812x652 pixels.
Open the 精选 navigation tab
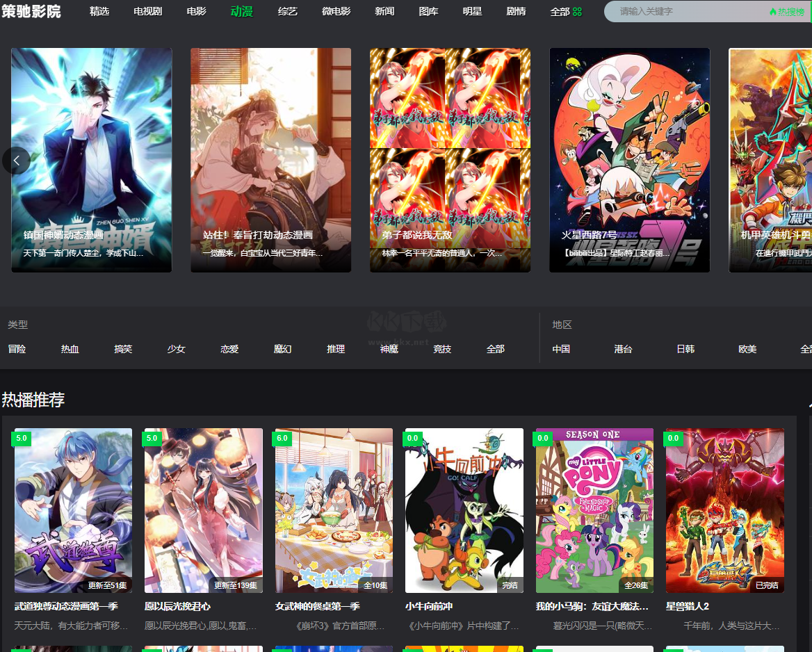pyautogui.click(x=99, y=11)
